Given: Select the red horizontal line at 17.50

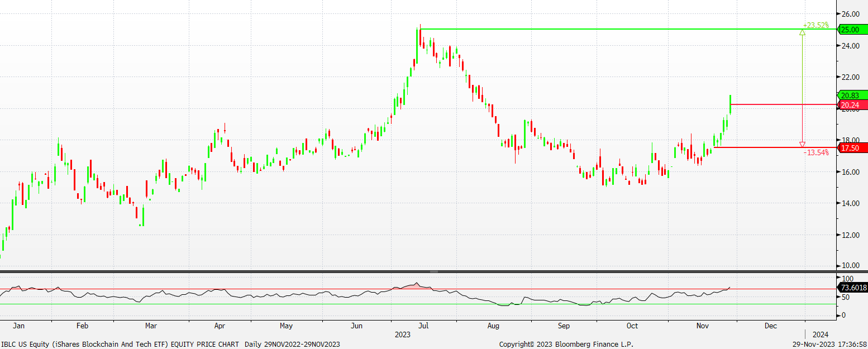Looking at the screenshot, I should [x=776, y=147].
